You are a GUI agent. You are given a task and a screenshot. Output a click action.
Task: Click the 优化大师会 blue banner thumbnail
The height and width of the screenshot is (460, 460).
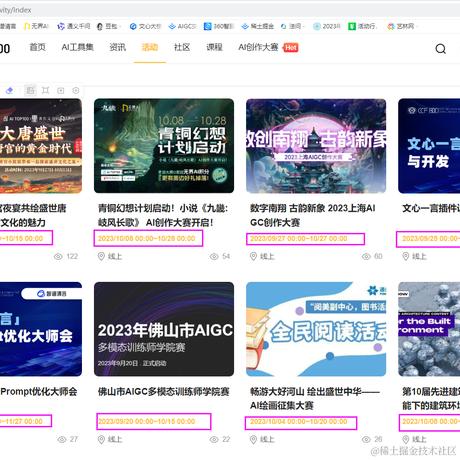41,329
